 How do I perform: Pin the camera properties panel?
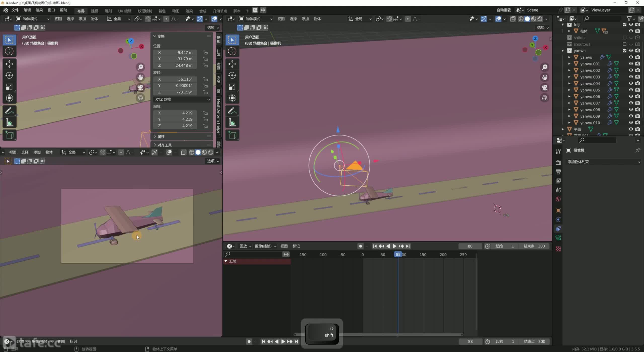(x=638, y=150)
